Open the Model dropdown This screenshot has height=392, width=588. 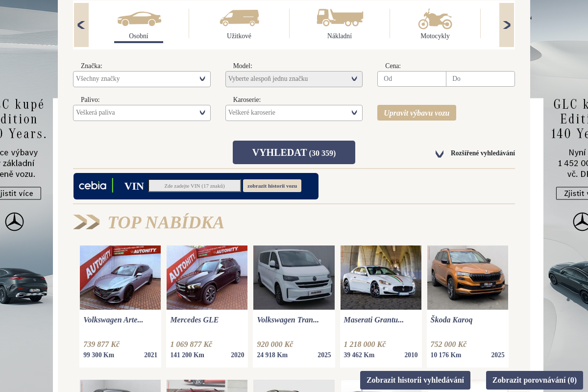[x=294, y=79]
